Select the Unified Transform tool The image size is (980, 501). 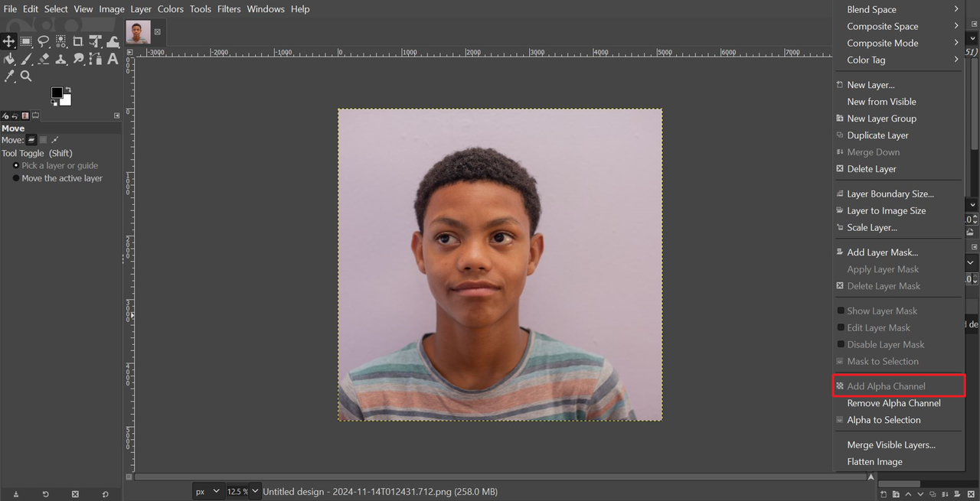96,41
